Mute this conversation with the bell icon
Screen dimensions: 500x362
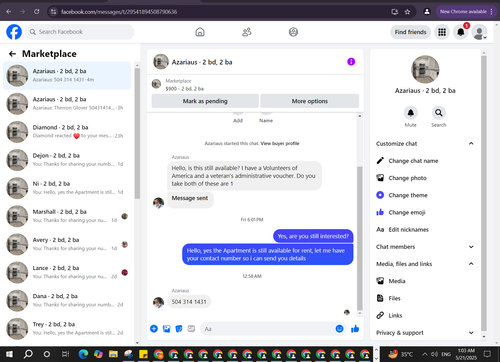411,113
